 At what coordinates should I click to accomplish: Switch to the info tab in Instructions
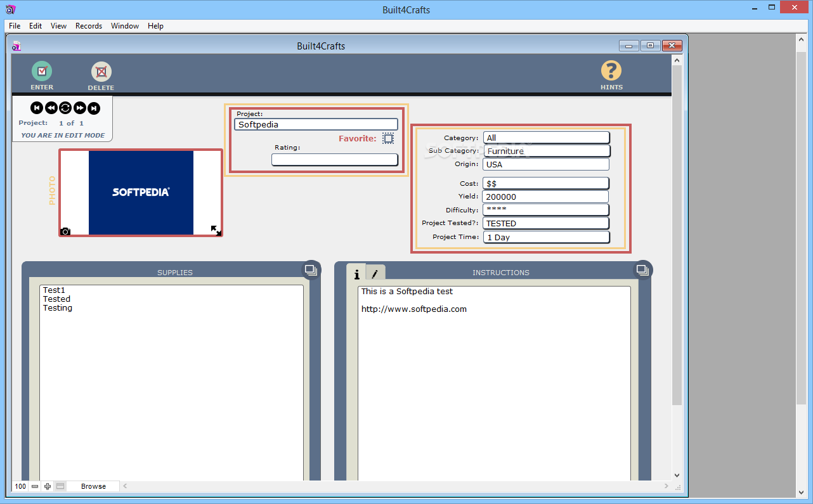pos(356,274)
